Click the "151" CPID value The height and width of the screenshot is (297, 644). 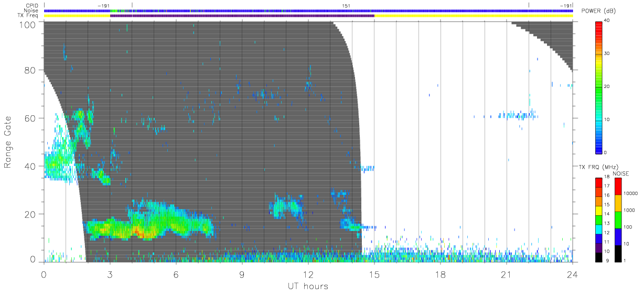346,6
